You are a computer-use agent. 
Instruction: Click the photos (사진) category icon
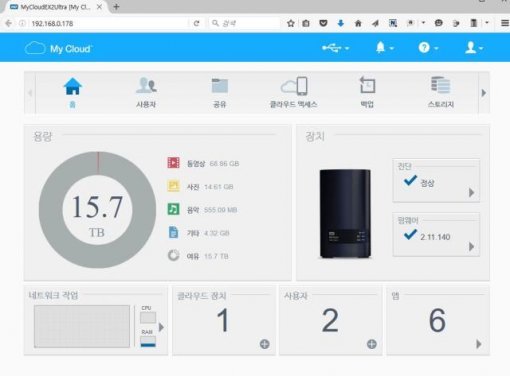click(x=173, y=186)
